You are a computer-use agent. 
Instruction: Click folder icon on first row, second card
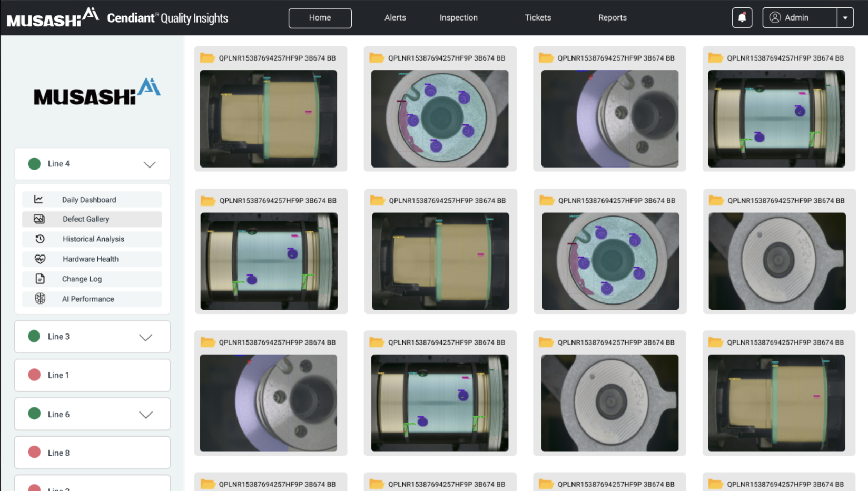377,58
